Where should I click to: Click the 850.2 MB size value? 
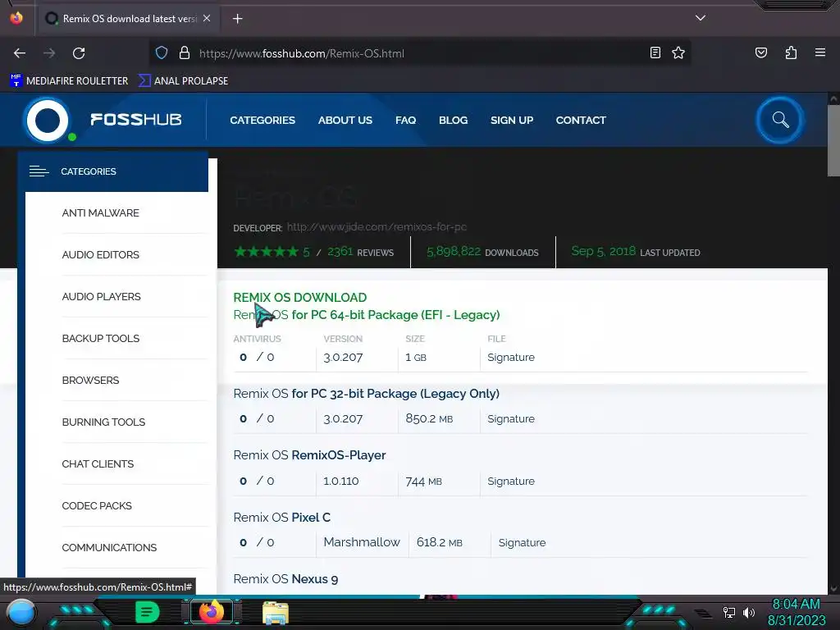coord(429,418)
